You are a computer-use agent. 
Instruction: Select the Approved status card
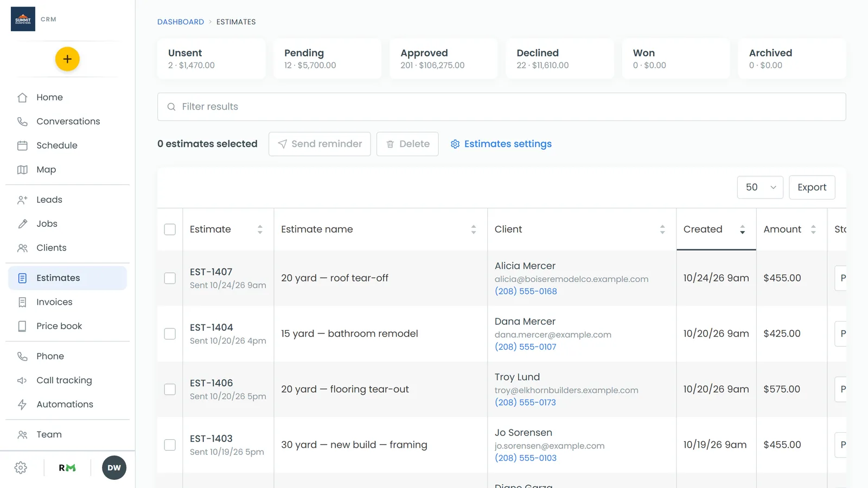point(444,59)
